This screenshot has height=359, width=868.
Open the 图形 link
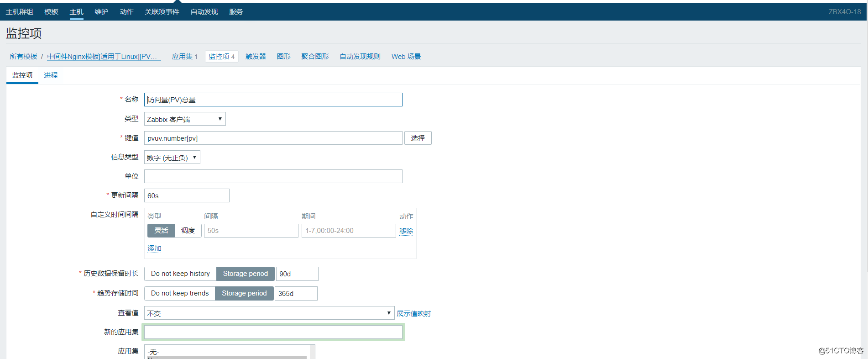pos(283,57)
